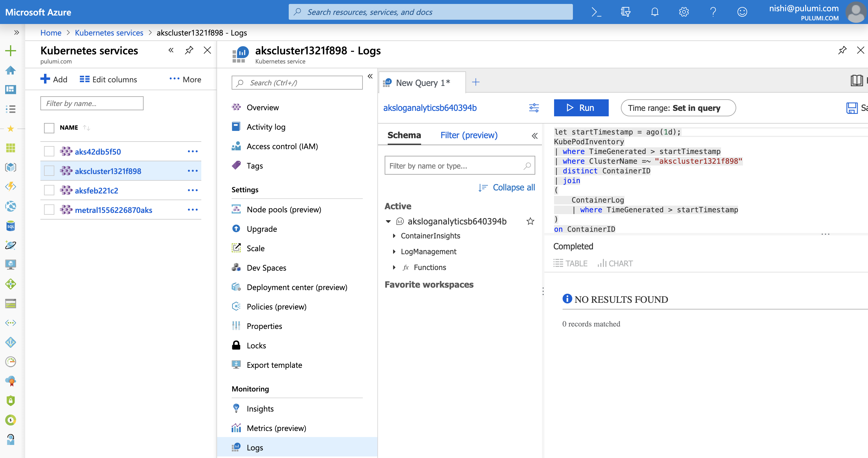Image resolution: width=868 pixels, height=458 pixels.
Task: Favorite the aksloganalyticsb640394b workspace star
Action: (x=530, y=221)
